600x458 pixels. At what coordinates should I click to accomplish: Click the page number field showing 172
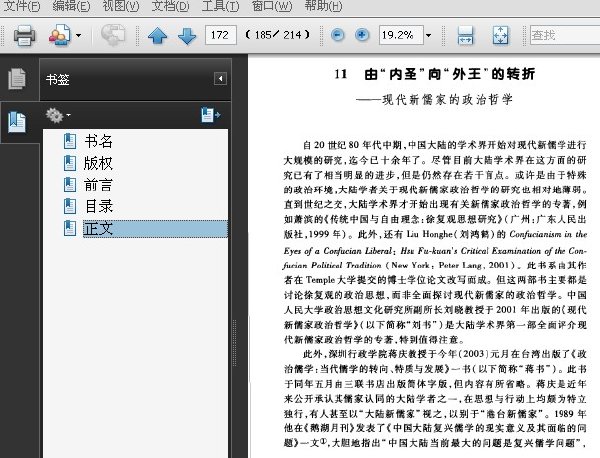221,35
